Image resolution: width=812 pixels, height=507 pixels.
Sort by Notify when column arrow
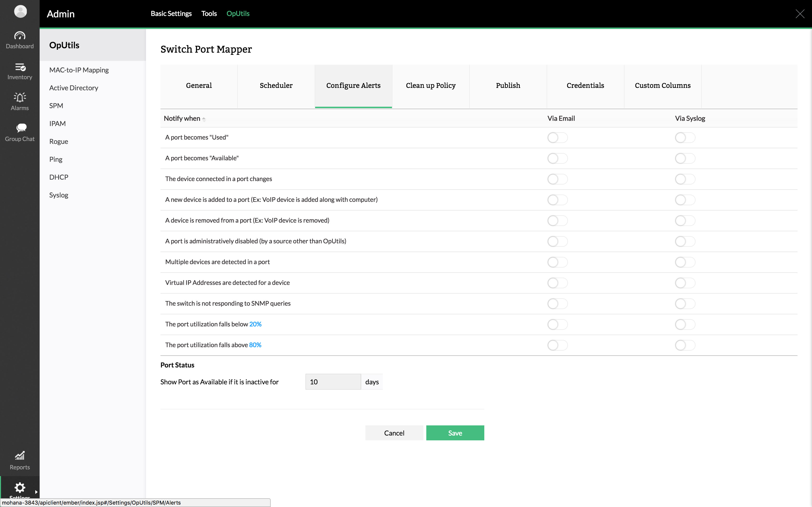coord(204,119)
